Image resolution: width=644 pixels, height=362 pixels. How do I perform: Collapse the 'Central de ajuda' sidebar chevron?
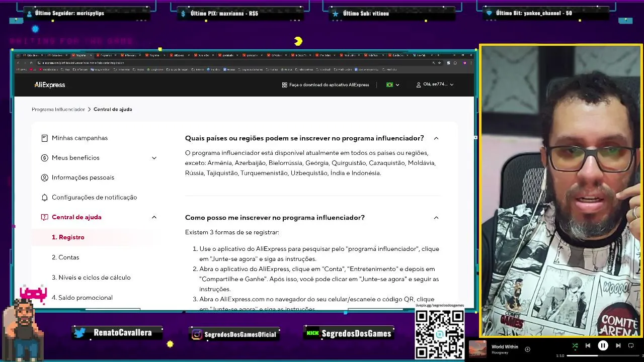154,217
